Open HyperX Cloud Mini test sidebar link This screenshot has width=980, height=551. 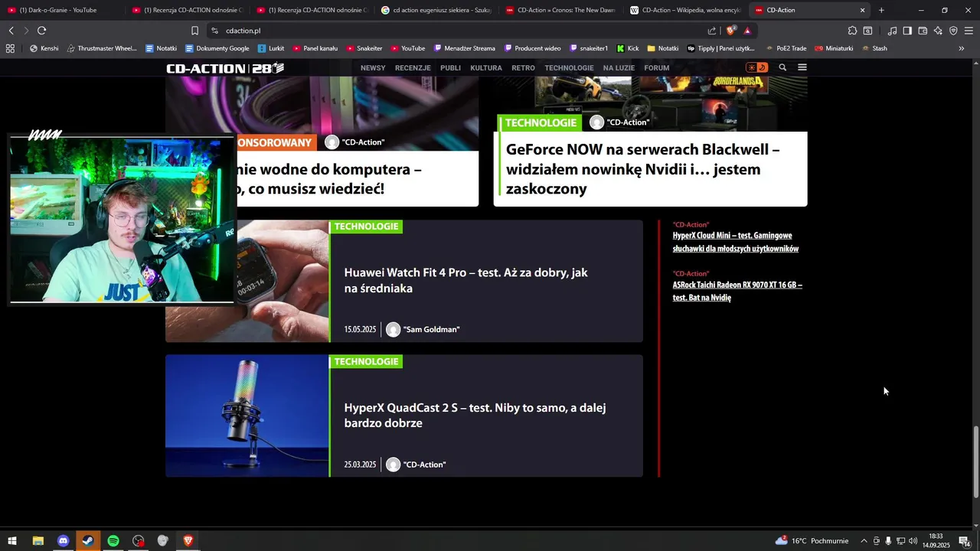[x=736, y=242]
